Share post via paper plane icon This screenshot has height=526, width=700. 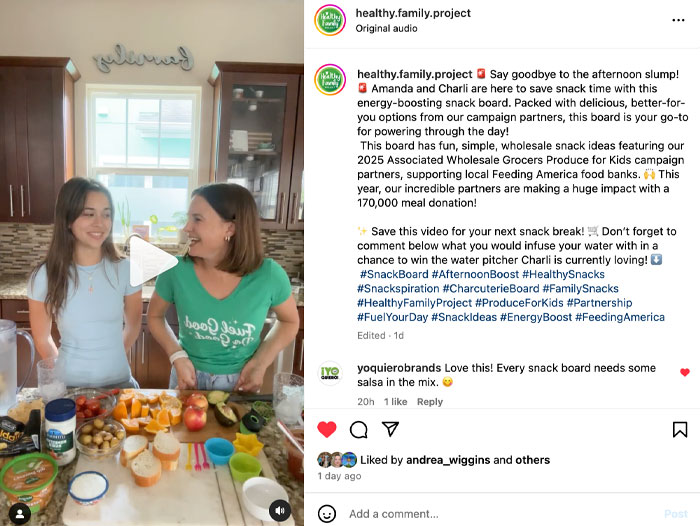point(390,429)
